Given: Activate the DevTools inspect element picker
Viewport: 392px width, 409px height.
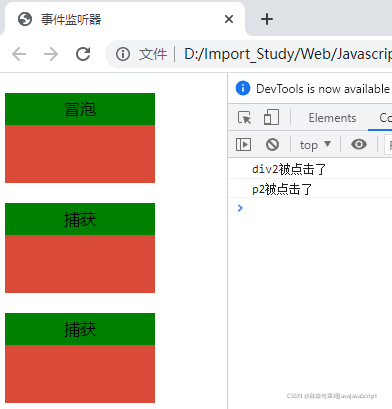Looking at the screenshot, I should [x=245, y=118].
